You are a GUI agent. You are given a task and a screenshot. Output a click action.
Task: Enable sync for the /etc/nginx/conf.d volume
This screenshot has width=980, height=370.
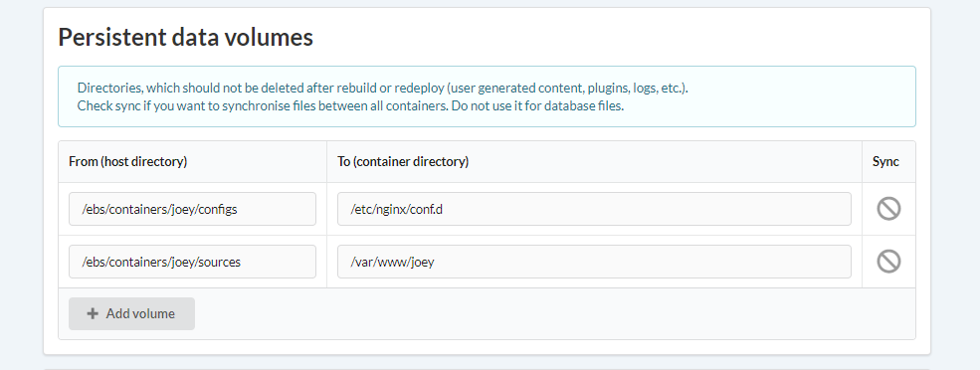pyautogui.click(x=888, y=209)
